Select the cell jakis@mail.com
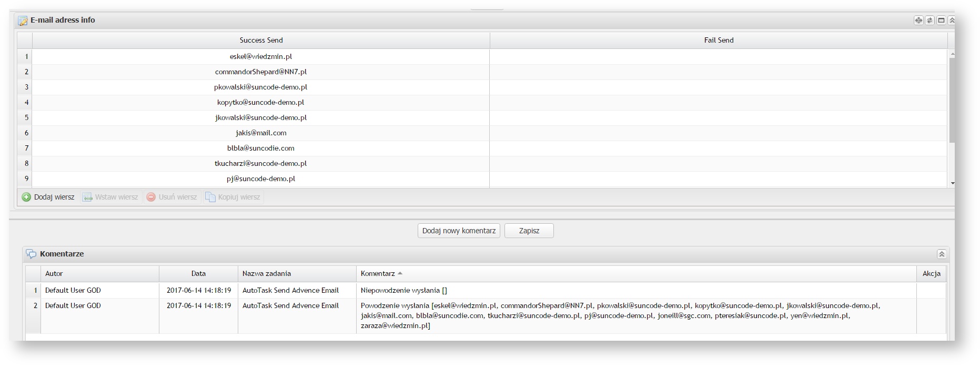The height and width of the screenshot is (366, 980). click(261, 133)
